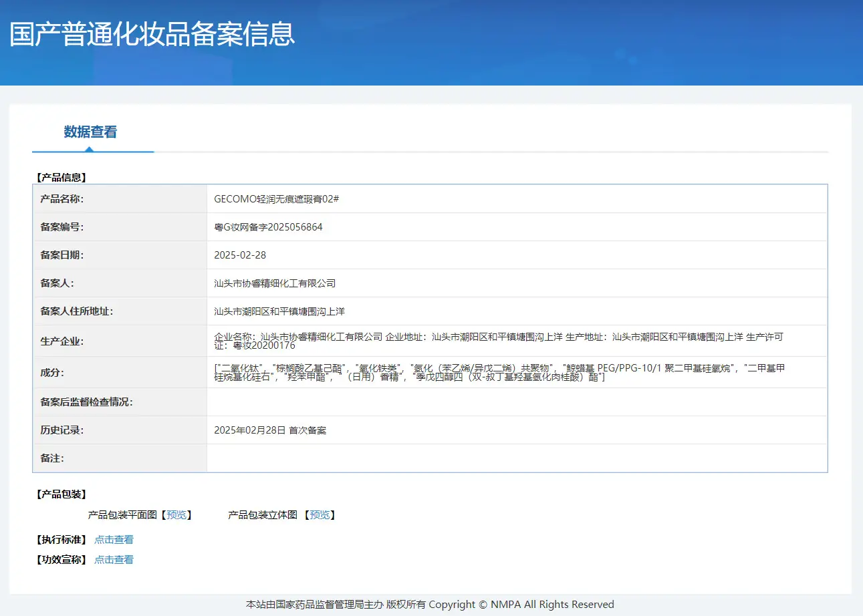Click the NMPA copyright footer text
This screenshot has width=863, height=616.
click(430, 605)
